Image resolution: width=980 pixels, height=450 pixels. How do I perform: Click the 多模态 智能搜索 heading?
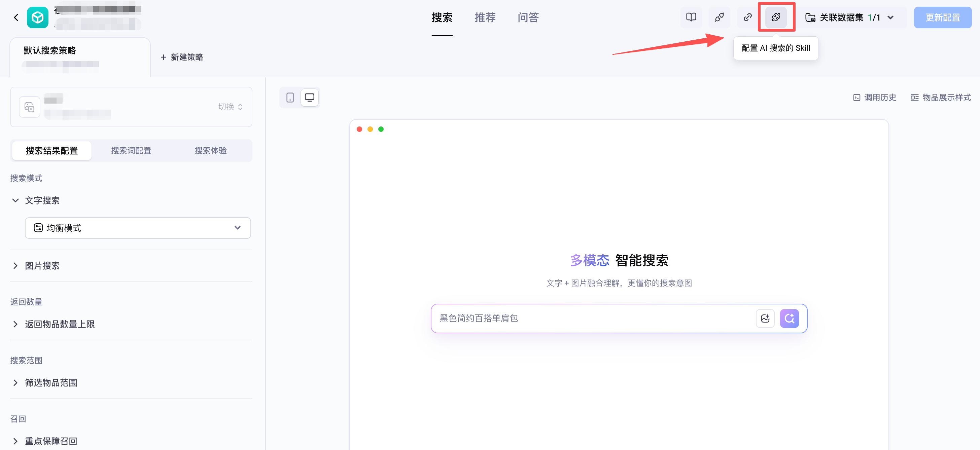619,260
